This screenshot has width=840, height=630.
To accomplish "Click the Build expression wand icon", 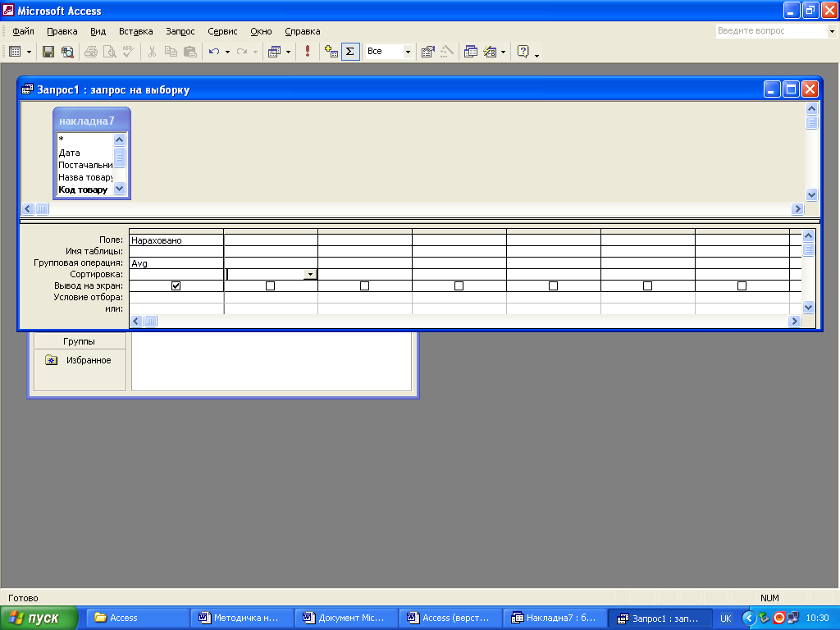I will pyautogui.click(x=447, y=52).
